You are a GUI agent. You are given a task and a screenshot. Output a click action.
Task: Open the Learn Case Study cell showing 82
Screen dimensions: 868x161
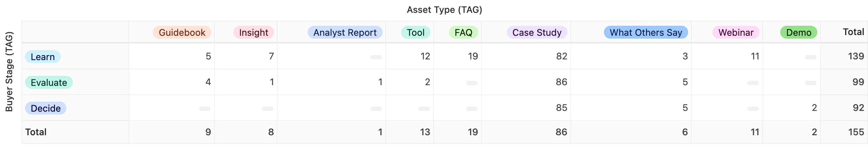click(x=561, y=56)
